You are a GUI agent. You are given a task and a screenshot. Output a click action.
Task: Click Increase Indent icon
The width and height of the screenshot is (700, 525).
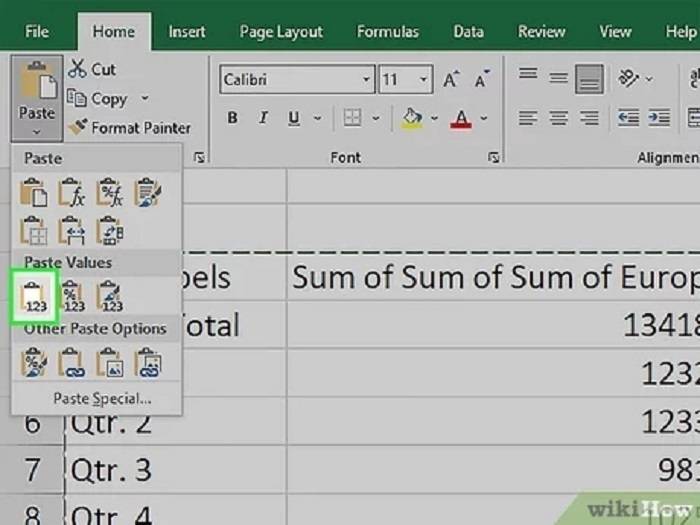[x=659, y=118]
